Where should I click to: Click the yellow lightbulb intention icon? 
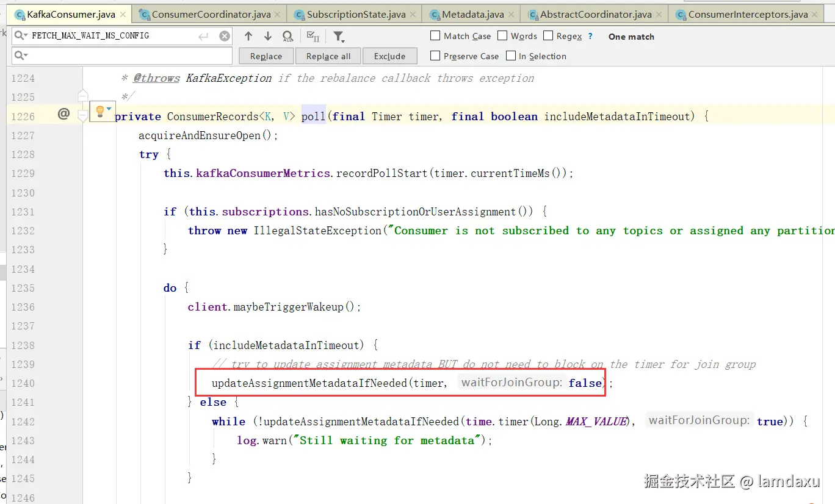click(100, 112)
